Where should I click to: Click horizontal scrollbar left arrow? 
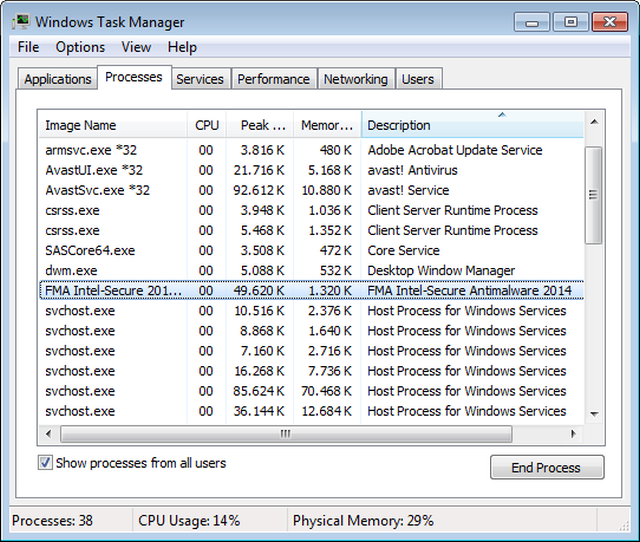pyautogui.click(x=49, y=433)
